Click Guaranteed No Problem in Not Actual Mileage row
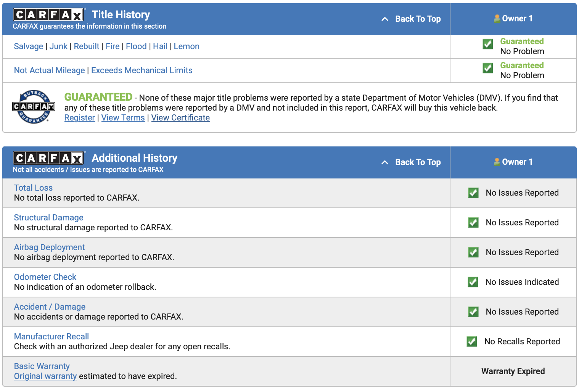 [x=522, y=71]
